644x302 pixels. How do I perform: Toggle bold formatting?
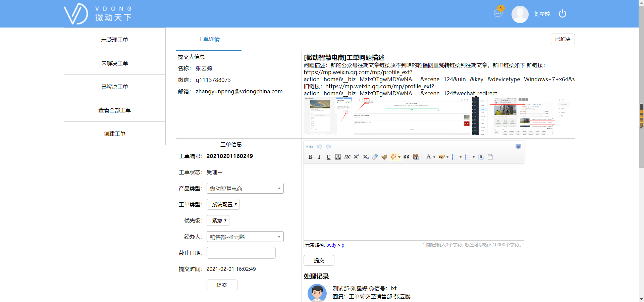[x=310, y=157]
